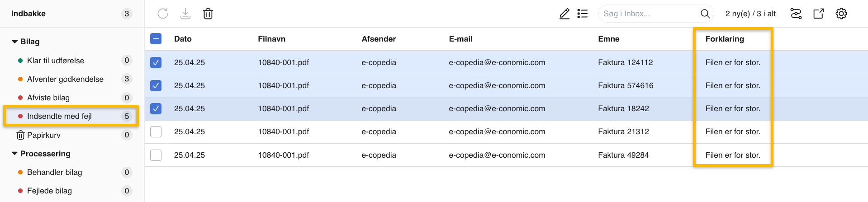Click the search magnifier icon
Screen dimensions: 868x202
click(705, 14)
